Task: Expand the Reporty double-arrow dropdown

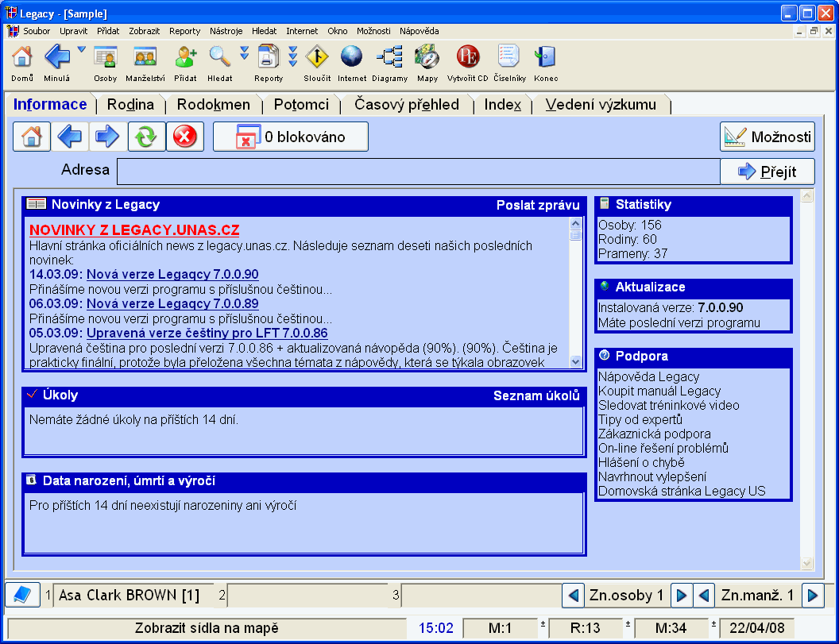Action: pos(292,56)
